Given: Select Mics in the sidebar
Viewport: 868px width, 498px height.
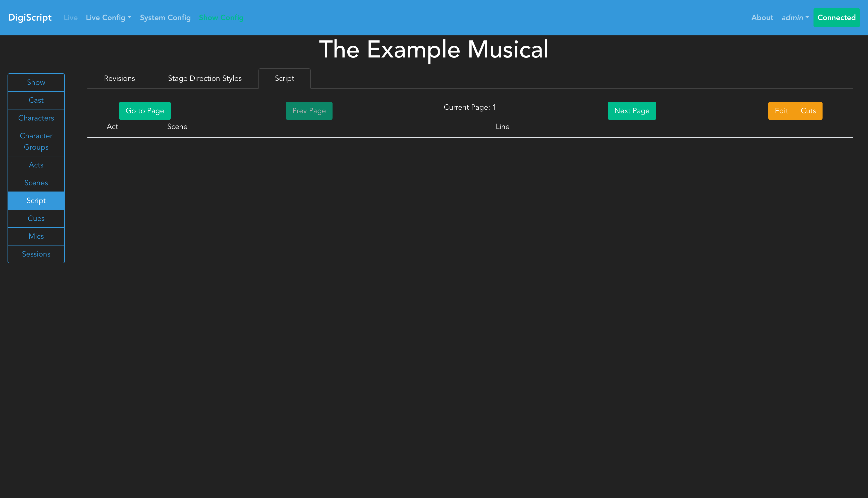Looking at the screenshot, I should pos(36,236).
